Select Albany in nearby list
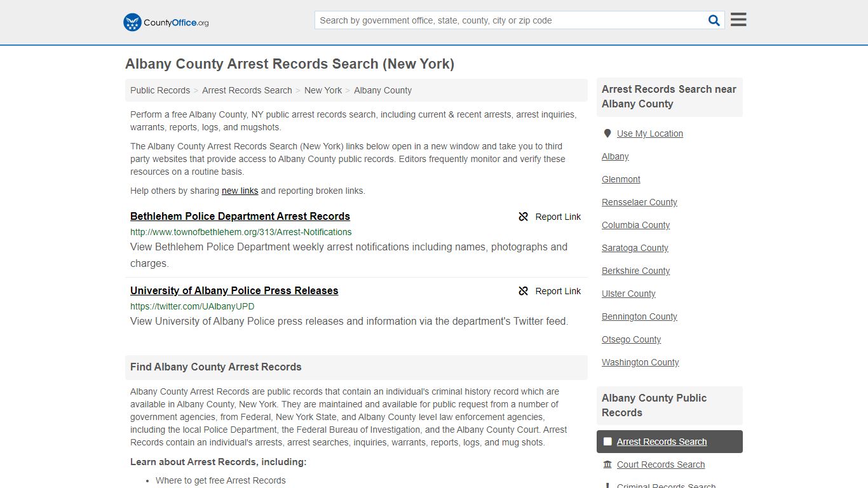Screen dimensions: 868x488 pyautogui.click(x=615, y=156)
